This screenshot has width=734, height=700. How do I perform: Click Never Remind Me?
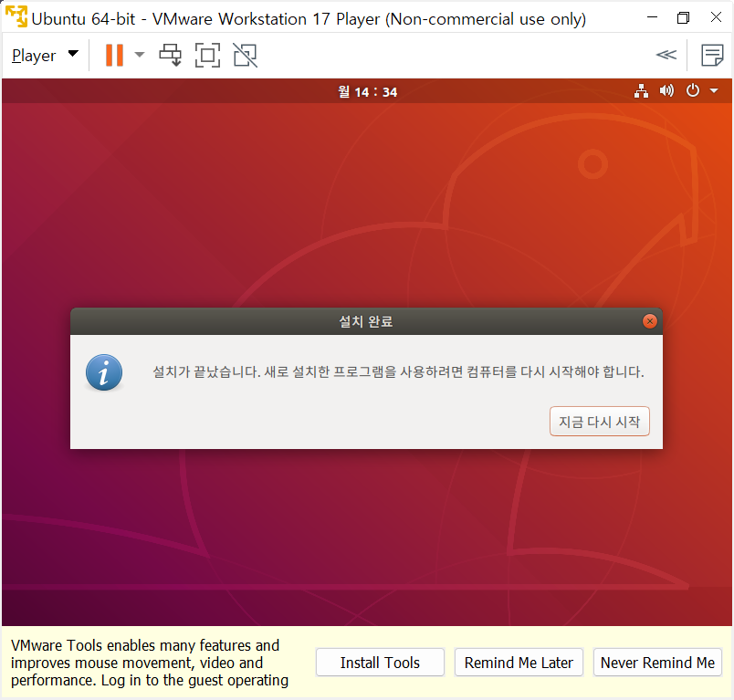pos(657,663)
